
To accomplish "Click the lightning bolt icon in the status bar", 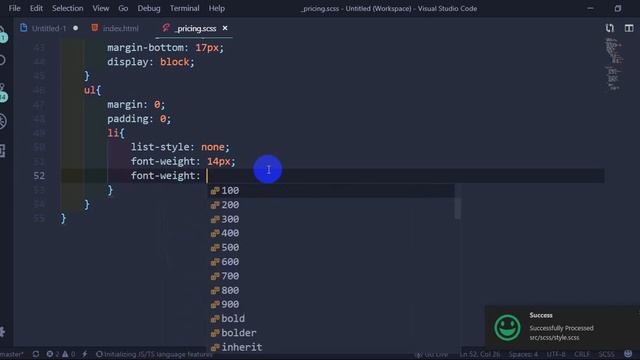I will (x=84, y=354).
